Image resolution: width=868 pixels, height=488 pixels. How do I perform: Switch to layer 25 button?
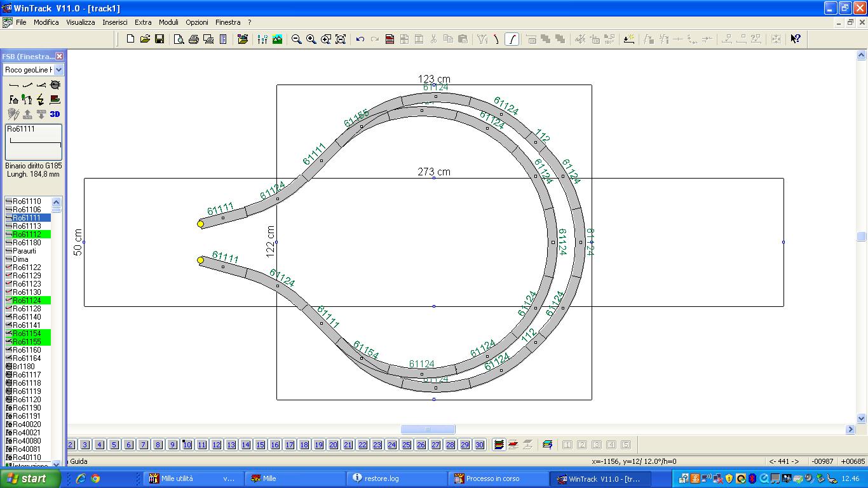(x=406, y=445)
